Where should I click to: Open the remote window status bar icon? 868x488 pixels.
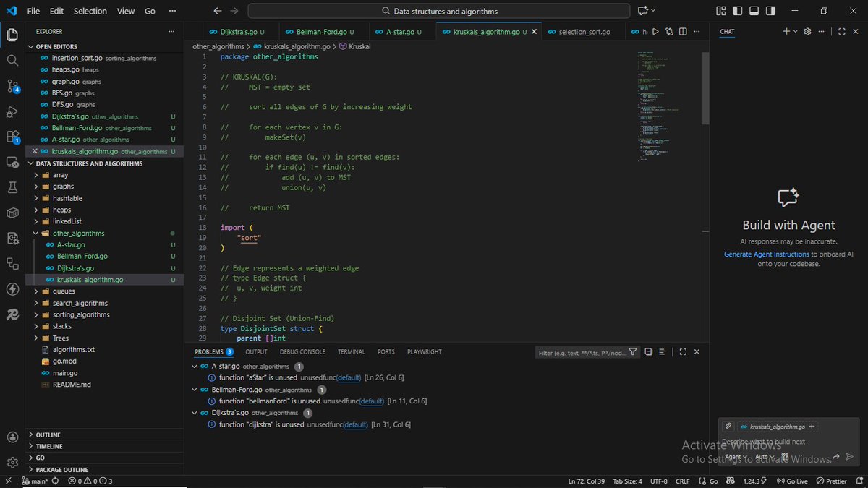8,481
